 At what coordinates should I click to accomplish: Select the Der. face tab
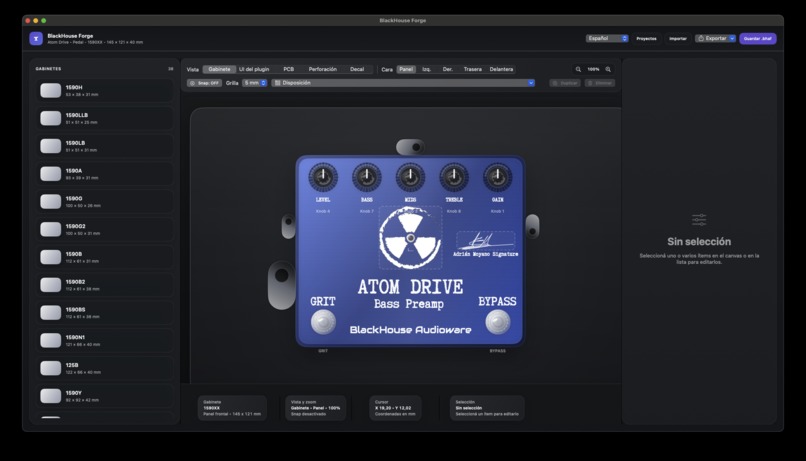(x=448, y=69)
